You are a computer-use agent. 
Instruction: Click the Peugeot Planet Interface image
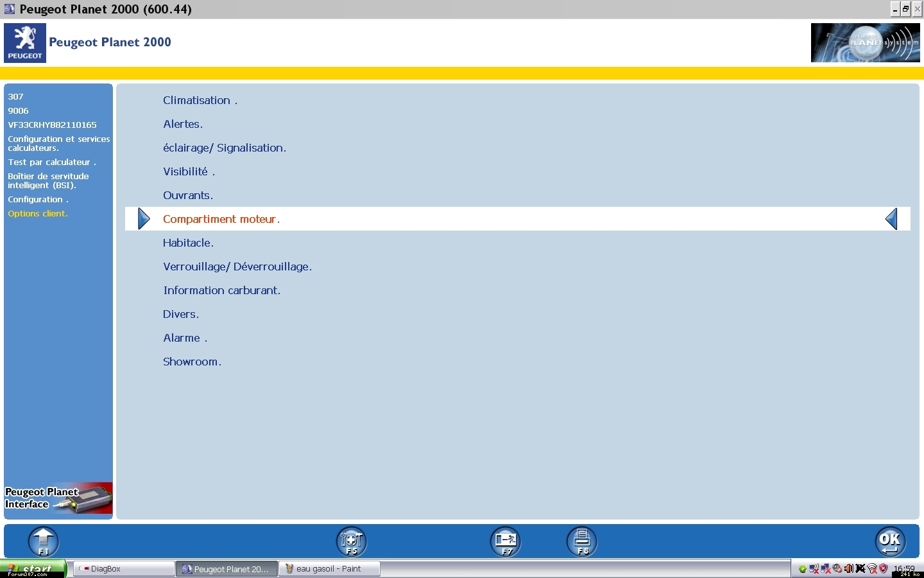click(58, 498)
